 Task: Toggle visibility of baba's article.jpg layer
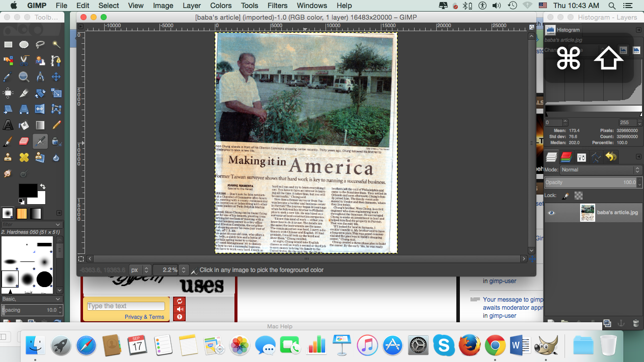(x=551, y=213)
